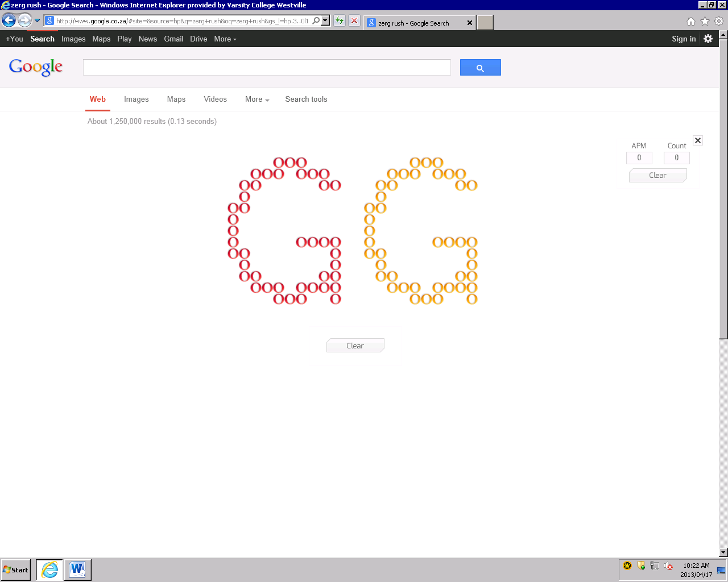The height and width of the screenshot is (582, 728).
Task: Click the Google search input box
Action: 267,67
